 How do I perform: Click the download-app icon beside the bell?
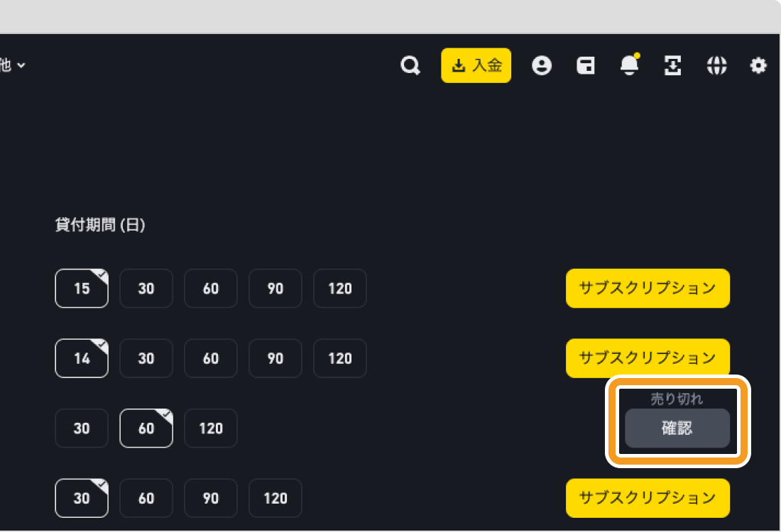pos(672,66)
